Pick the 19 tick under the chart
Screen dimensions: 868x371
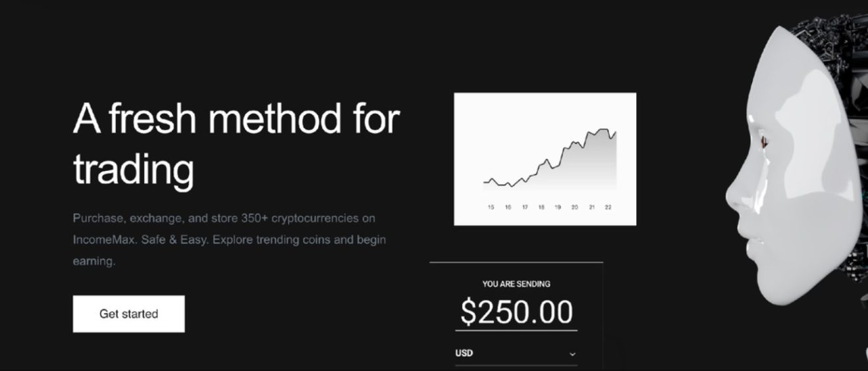(x=558, y=207)
